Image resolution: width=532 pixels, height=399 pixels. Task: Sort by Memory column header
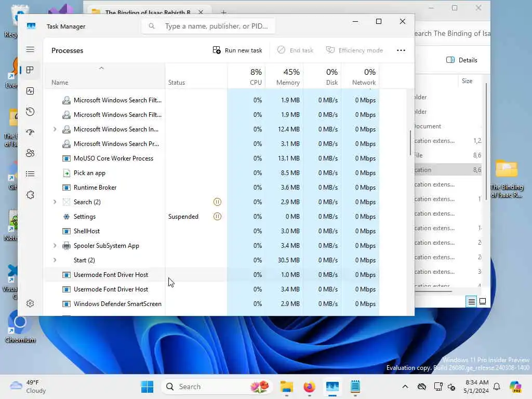284,77
